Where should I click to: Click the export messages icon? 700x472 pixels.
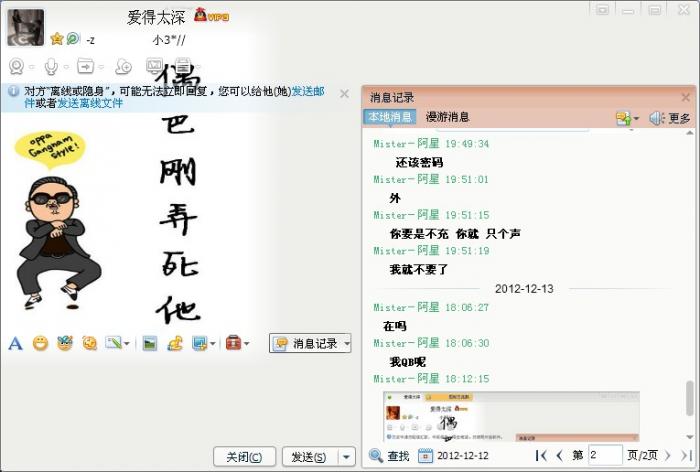tap(623, 118)
